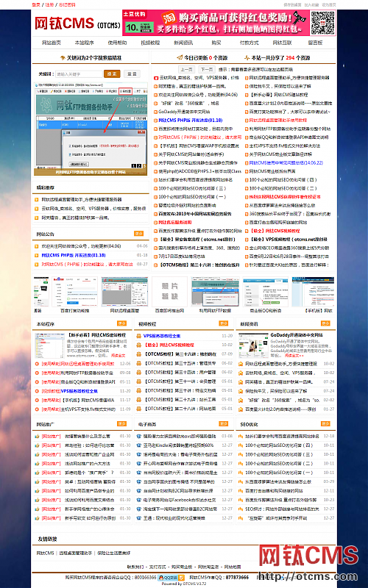Open the VPS服务器教程全集 link in the 视频教程 section
This screenshot has width=368, height=588.
pos(162,336)
